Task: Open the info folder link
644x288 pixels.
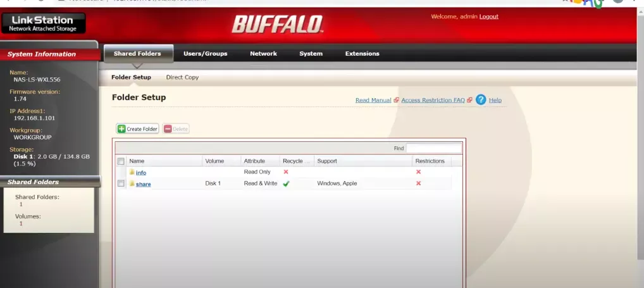Action: [x=141, y=173]
